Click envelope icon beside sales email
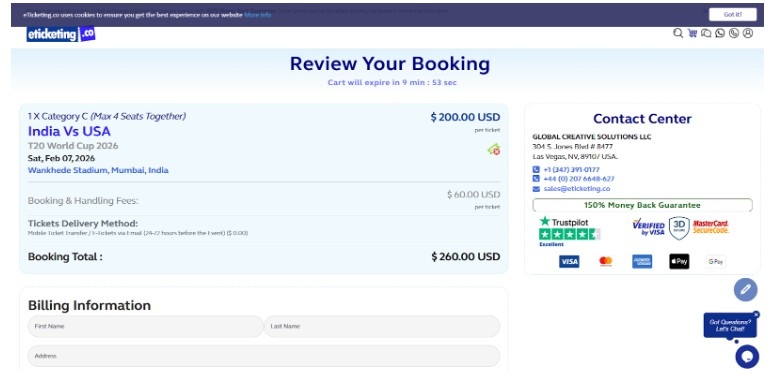Image resolution: width=772 pixels, height=377 pixels. (536, 188)
